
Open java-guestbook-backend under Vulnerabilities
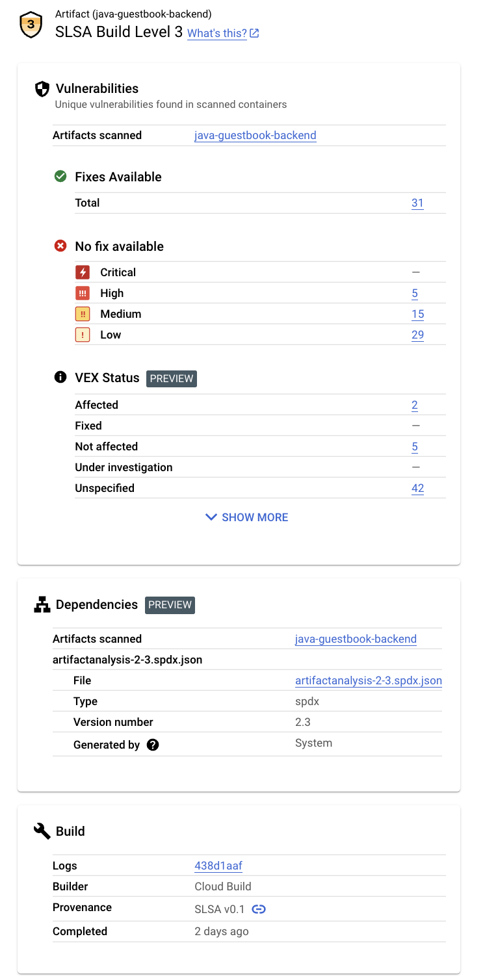click(255, 135)
